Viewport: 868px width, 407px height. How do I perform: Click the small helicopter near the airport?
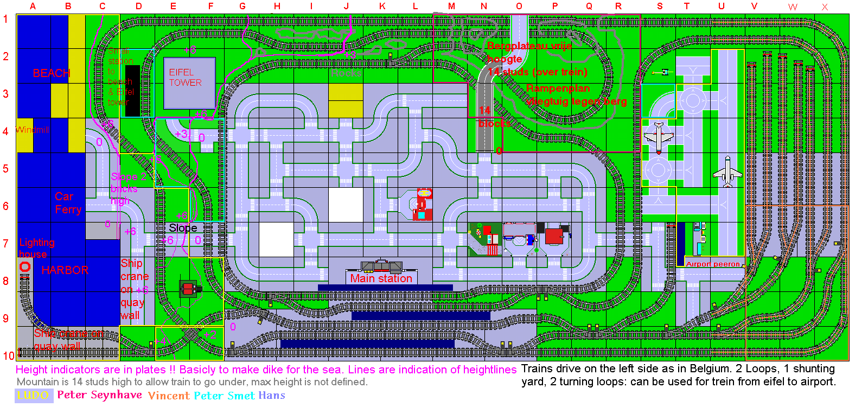point(662,72)
